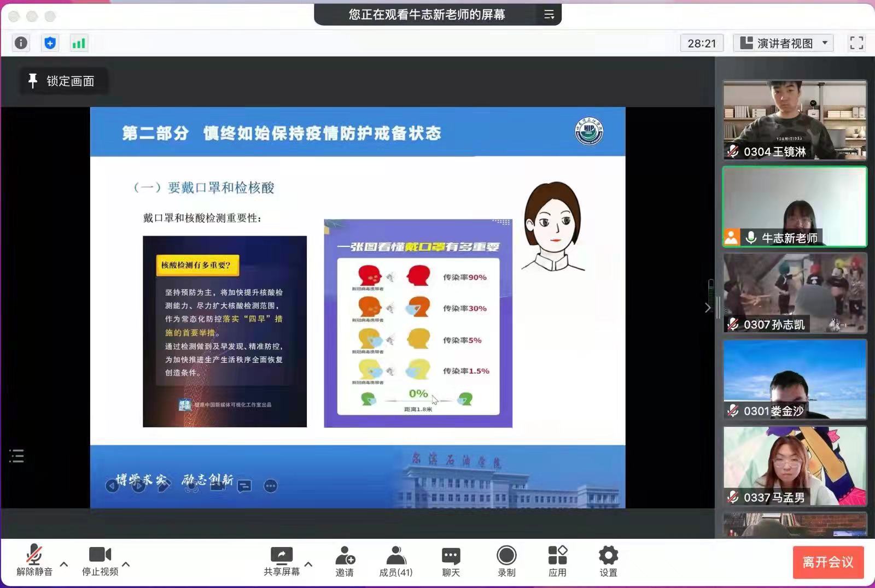Screen dimensions: 875x588
Task: Open the Members (成员) list
Action: tap(396, 561)
